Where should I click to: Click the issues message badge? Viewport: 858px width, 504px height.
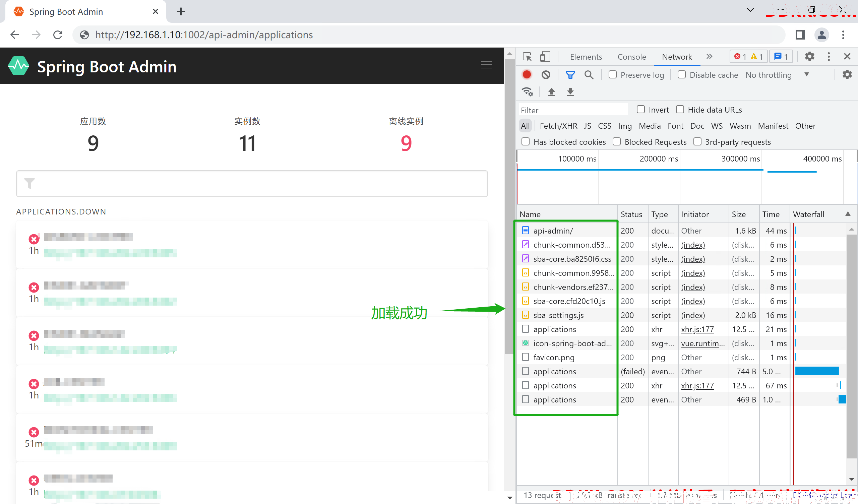[781, 57]
